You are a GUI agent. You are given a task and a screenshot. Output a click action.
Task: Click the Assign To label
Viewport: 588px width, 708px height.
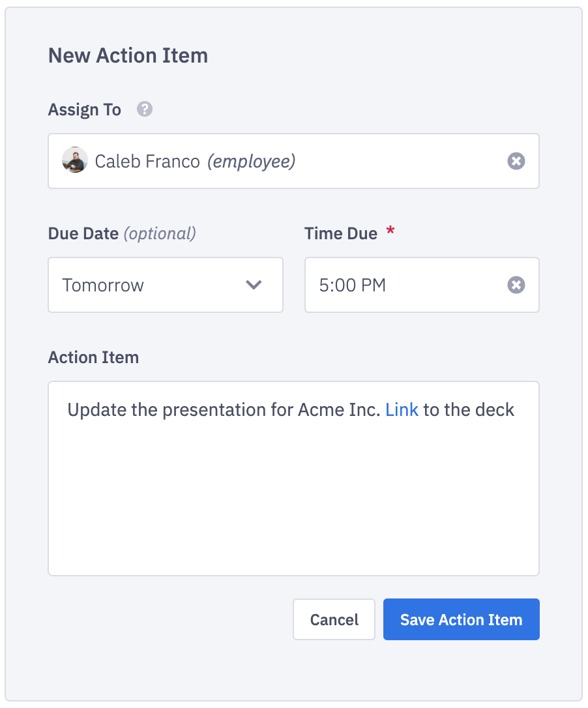[x=85, y=110]
